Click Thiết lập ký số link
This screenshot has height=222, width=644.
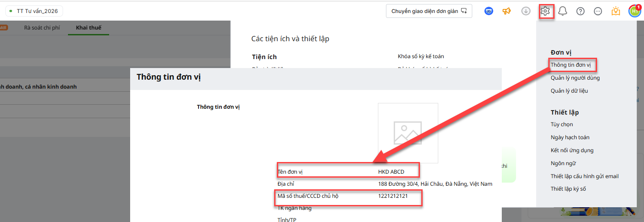[x=568, y=189]
